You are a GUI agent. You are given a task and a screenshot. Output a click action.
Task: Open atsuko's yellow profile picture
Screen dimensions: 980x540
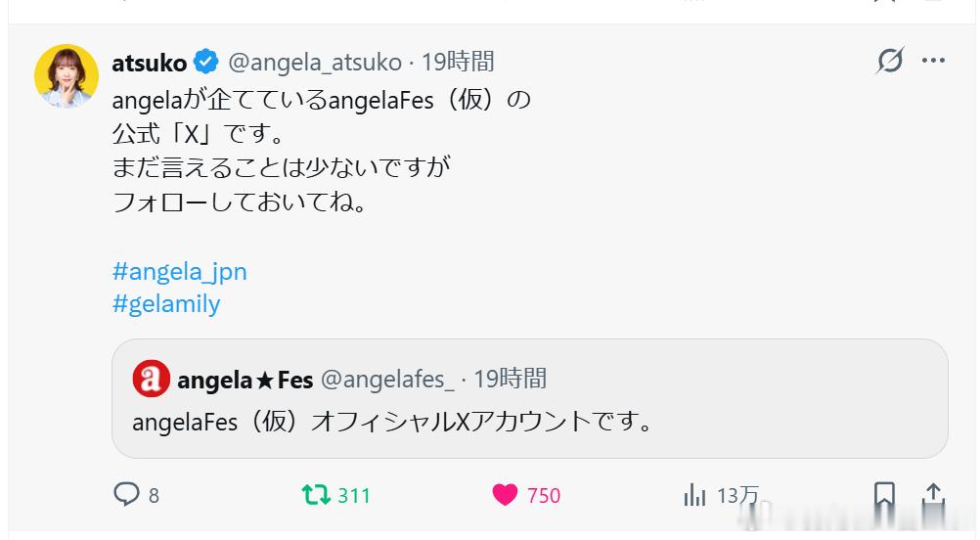(x=67, y=75)
